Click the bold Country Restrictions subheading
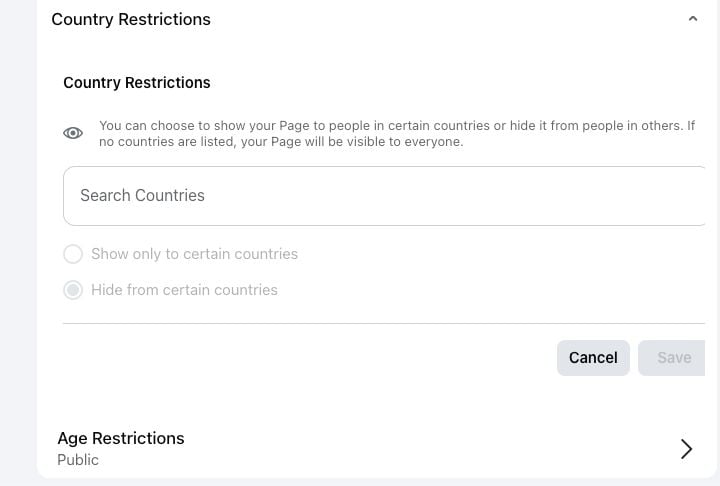The image size is (720, 486). (137, 83)
